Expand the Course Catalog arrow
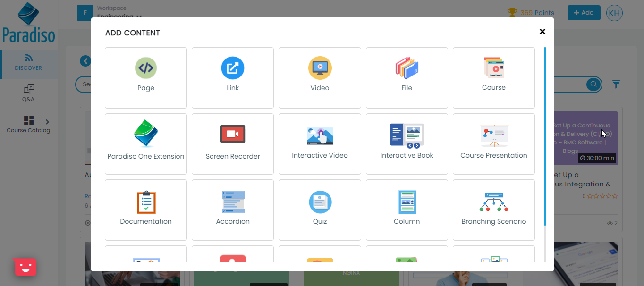Image resolution: width=644 pixels, height=286 pixels. 47,122
